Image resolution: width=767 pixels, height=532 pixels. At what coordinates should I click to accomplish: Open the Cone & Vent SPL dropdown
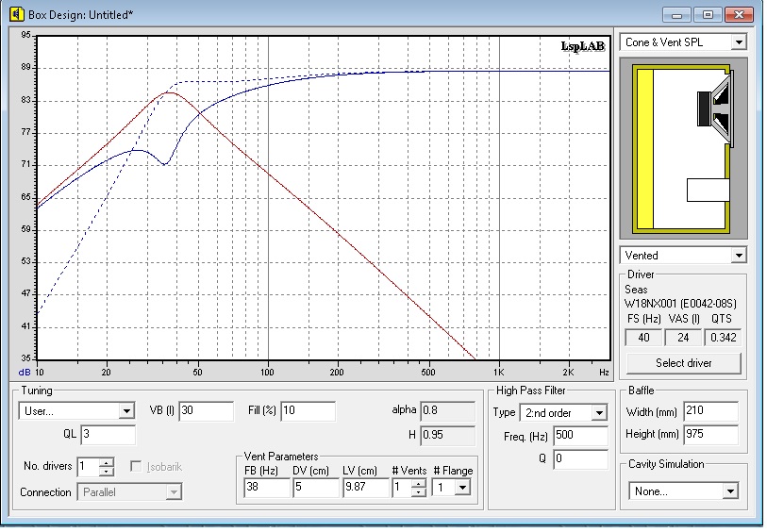(x=738, y=42)
